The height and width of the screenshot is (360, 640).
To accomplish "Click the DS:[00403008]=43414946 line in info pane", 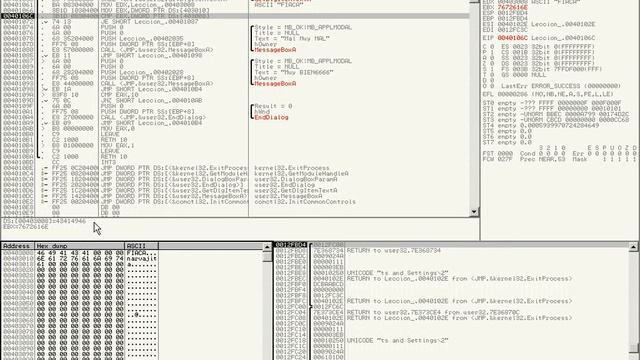I will point(44,221).
